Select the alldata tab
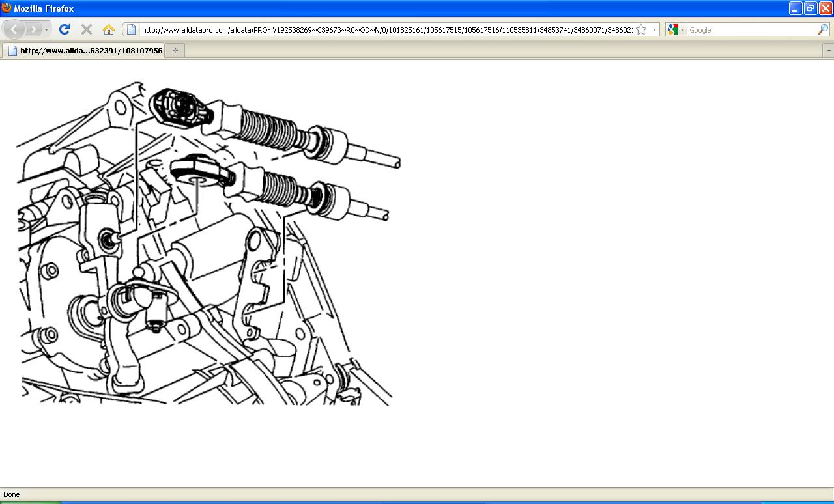834x504 pixels. tap(83, 50)
